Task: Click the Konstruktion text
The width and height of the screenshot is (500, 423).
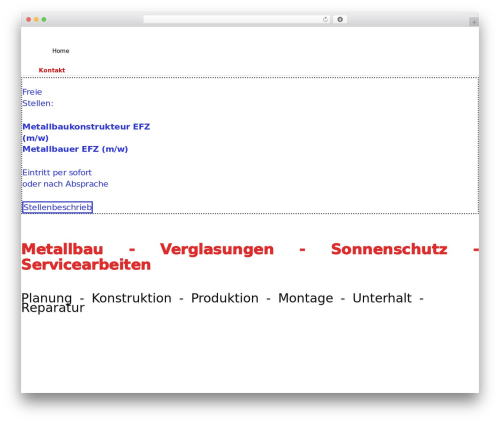Action: click(132, 298)
